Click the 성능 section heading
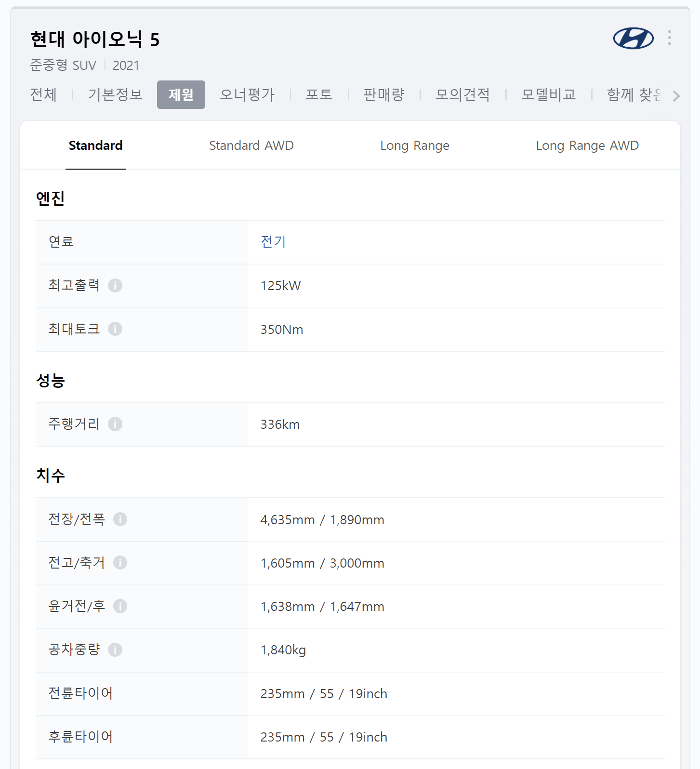Image resolution: width=700 pixels, height=769 pixels. click(51, 380)
